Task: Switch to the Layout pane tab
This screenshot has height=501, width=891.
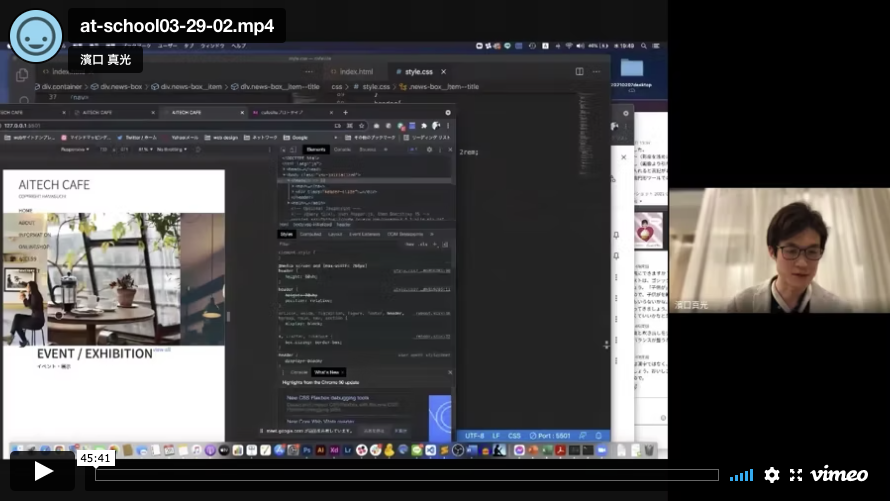Action: pos(335,234)
